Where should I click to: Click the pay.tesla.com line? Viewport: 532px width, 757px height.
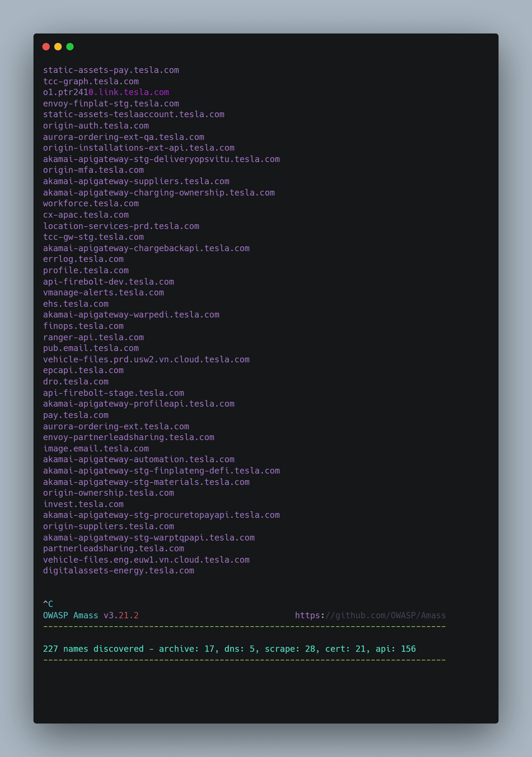coord(76,416)
